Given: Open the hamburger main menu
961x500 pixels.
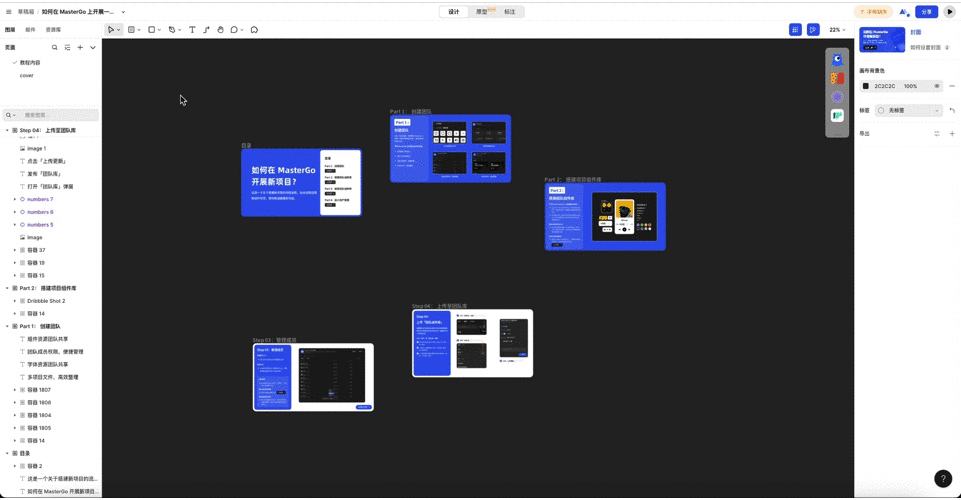Looking at the screenshot, I should pos(9,12).
